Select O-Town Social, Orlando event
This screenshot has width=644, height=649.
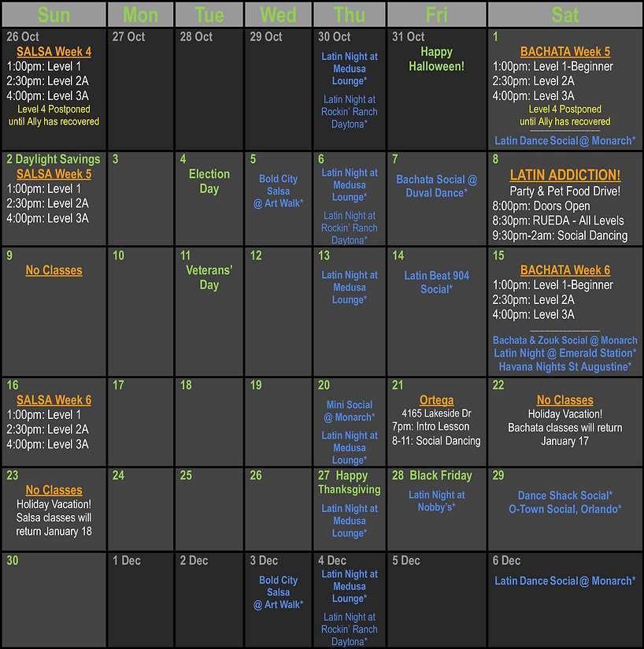564,509
